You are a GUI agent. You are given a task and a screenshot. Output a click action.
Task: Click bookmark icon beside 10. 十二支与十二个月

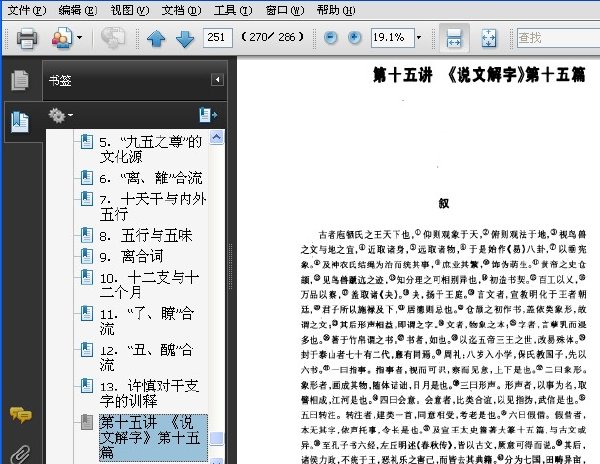pos(86,277)
